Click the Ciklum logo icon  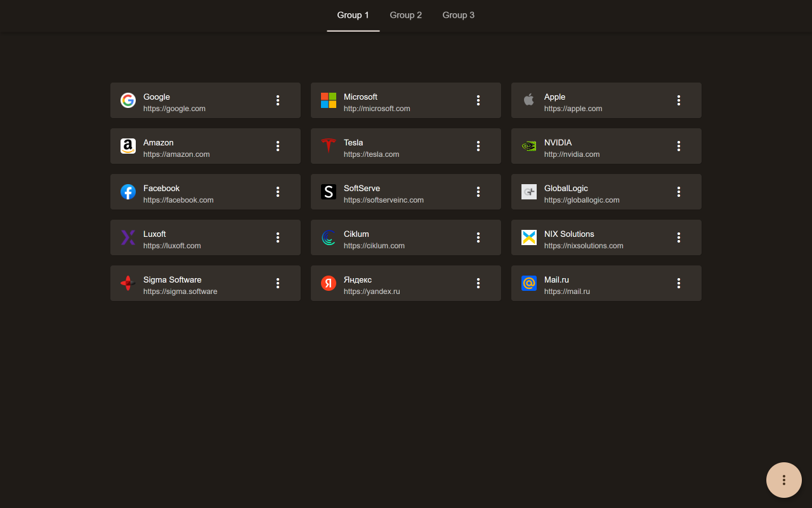pyautogui.click(x=329, y=237)
